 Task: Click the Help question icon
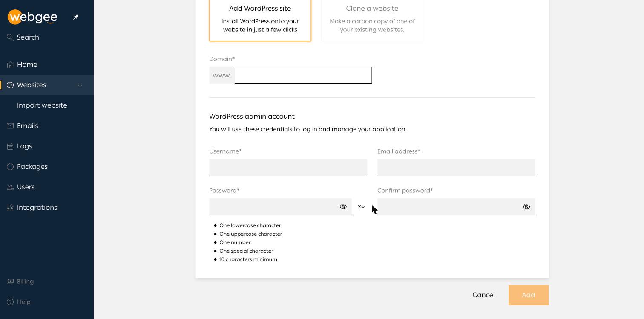pyautogui.click(x=10, y=302)
